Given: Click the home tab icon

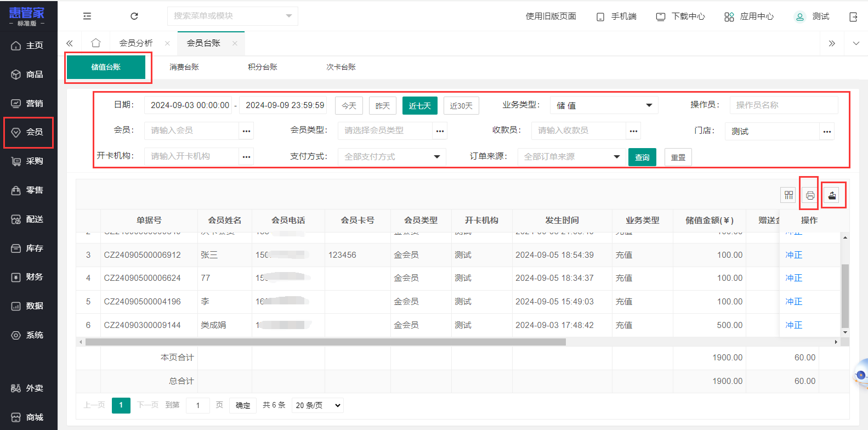Looking at the screenshot, I should coord(96,43).
